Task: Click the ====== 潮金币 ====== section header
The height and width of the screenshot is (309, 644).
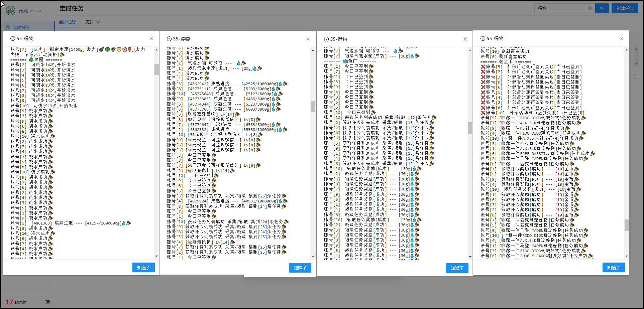Action: tap(506, 62)
